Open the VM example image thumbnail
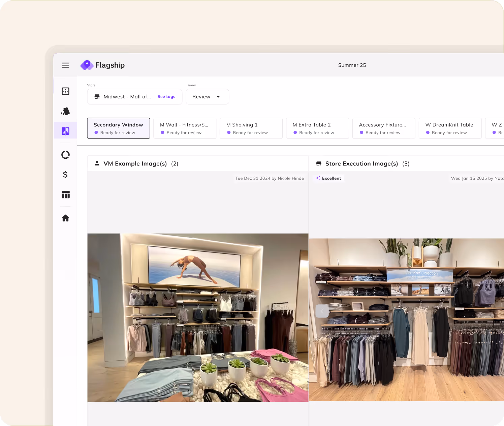504x426 pixels. 198,317
